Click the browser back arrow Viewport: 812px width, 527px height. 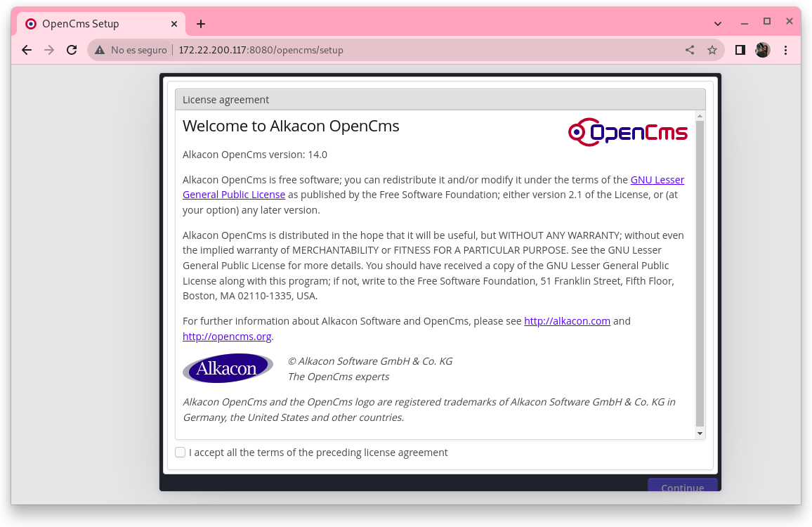click(27, 50)
